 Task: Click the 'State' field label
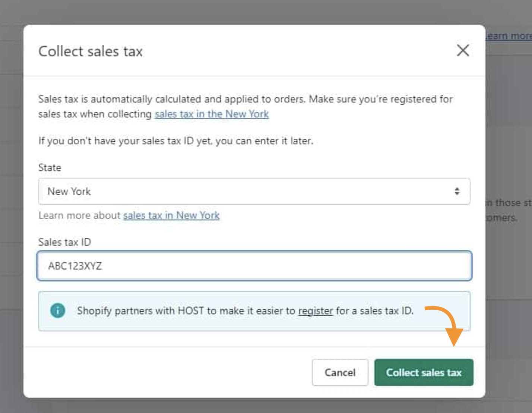point(50,168)
